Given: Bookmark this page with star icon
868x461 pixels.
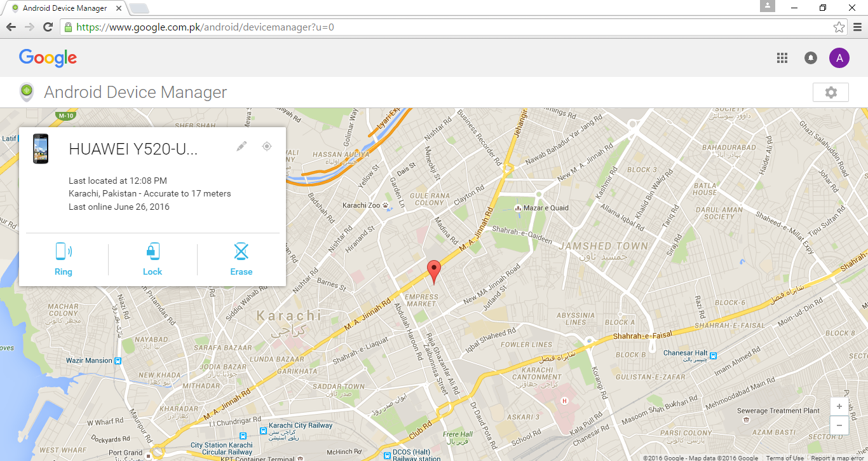Looking at the screenshot, I should tap(839, 27).
